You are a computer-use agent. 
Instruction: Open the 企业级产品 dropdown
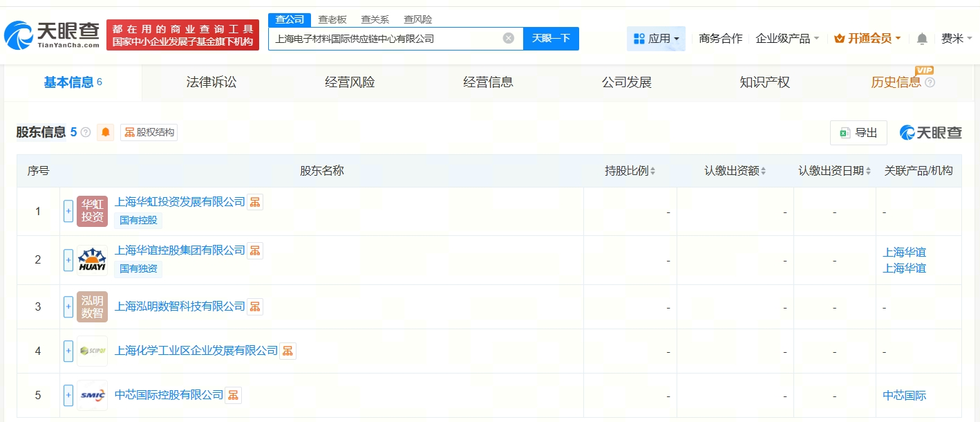pos(787,39)
